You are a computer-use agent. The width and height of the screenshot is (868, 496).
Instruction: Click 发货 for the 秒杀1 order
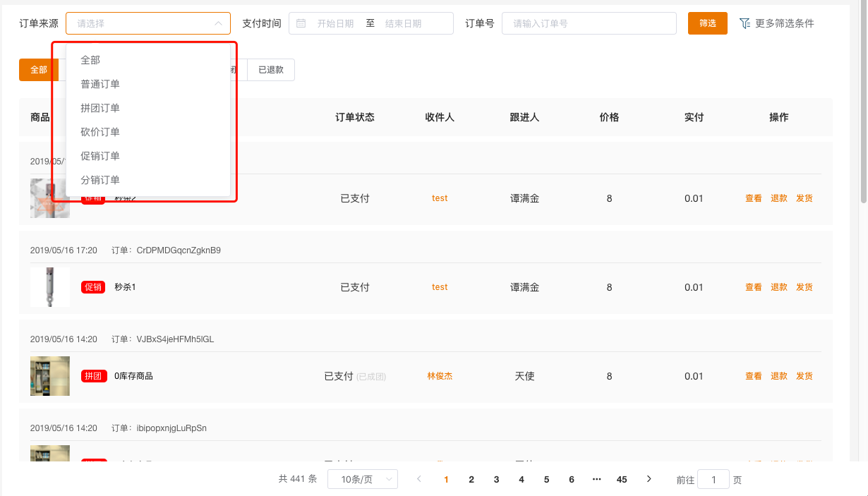[804, 287]
